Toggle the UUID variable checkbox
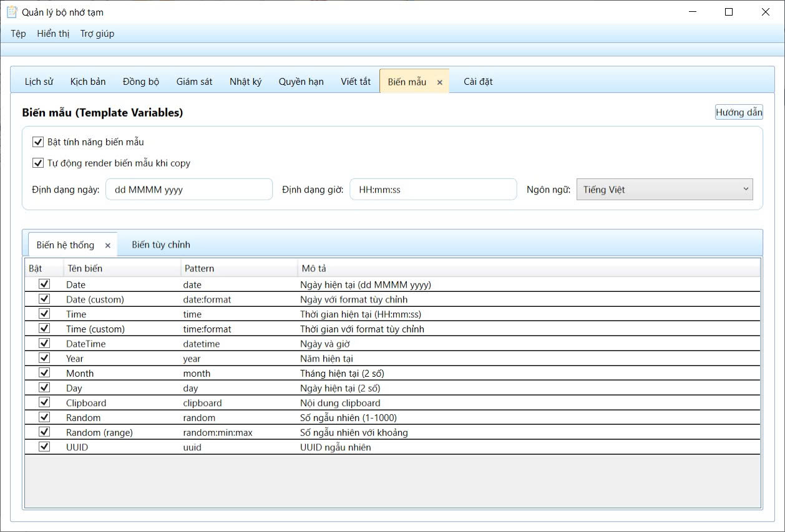 coord(44,447)
